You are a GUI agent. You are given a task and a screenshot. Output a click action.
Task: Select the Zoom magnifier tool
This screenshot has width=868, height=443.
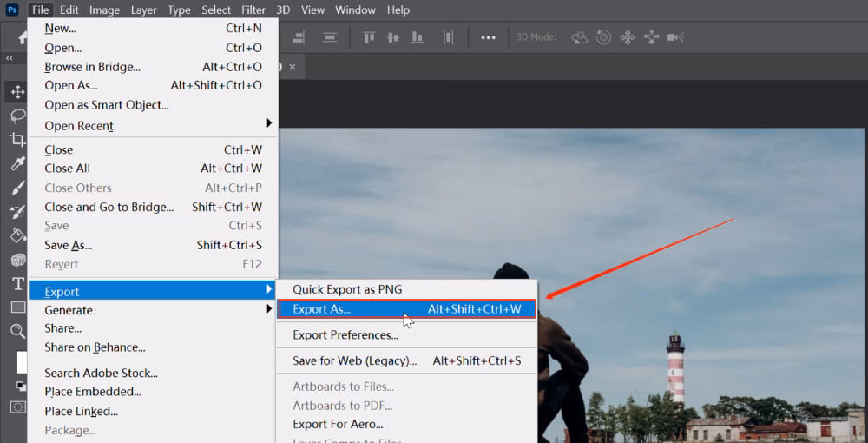17,331
